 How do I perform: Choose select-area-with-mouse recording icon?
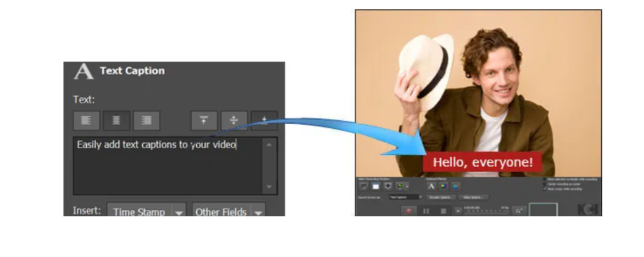tap(363, 187)
